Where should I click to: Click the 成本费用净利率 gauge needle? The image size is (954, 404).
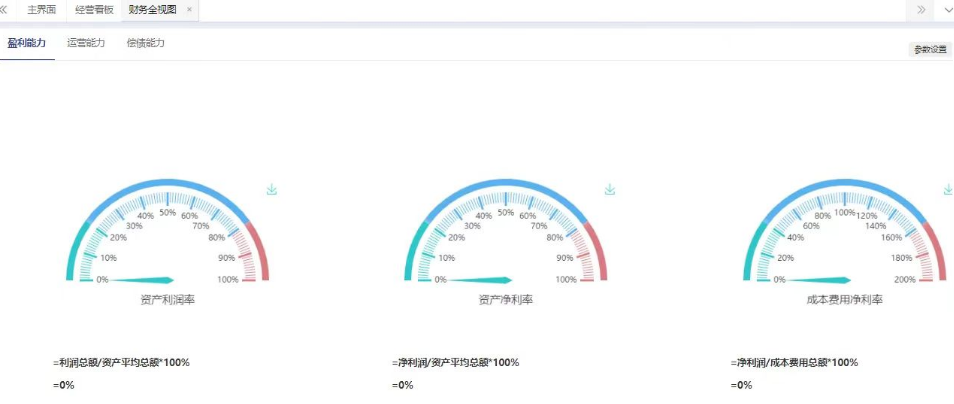point(816,280)
